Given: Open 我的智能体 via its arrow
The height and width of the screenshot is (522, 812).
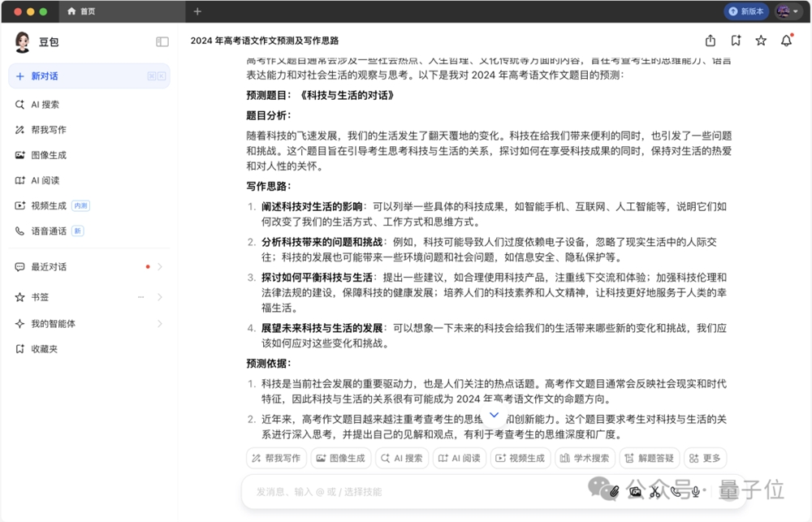Looking at the screenshot, I should coord(159,323).
